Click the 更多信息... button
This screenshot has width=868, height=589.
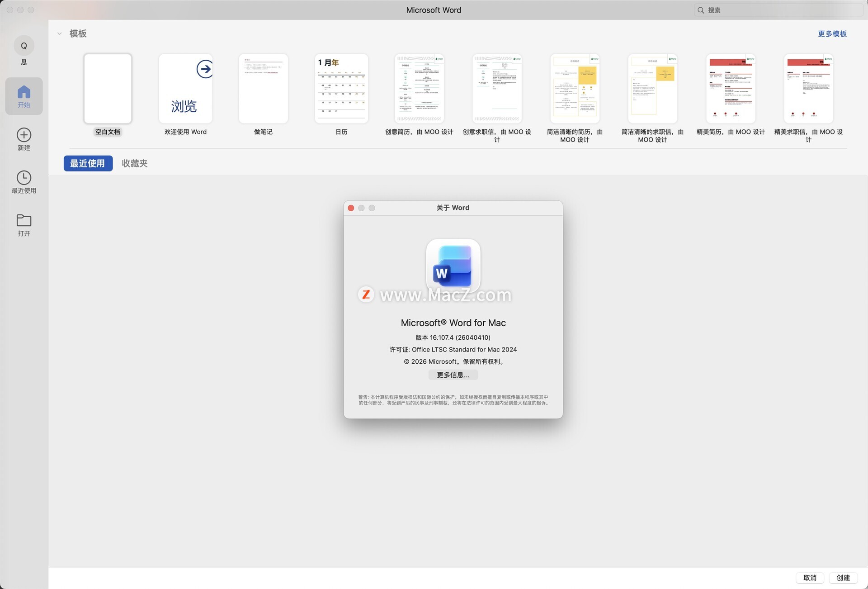453,375
